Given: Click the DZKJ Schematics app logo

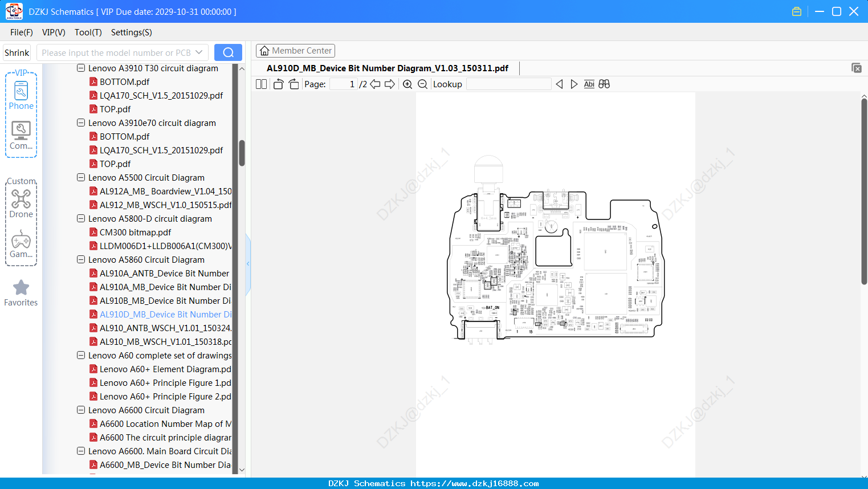Looking at the screenshot, I should pyautogui.click(x=14, y=11).
